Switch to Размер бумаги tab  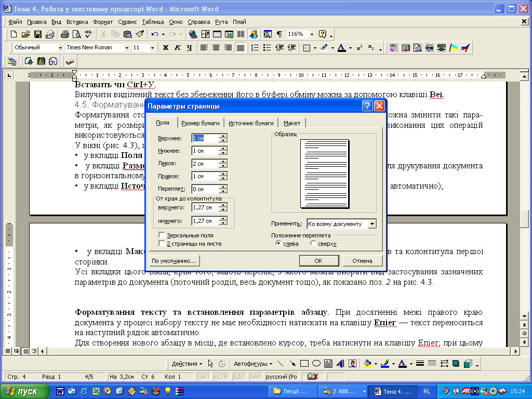click(x=200, y=123)
